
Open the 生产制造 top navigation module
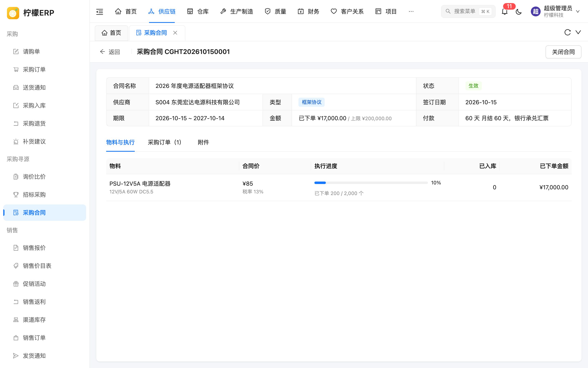[237, 11]
